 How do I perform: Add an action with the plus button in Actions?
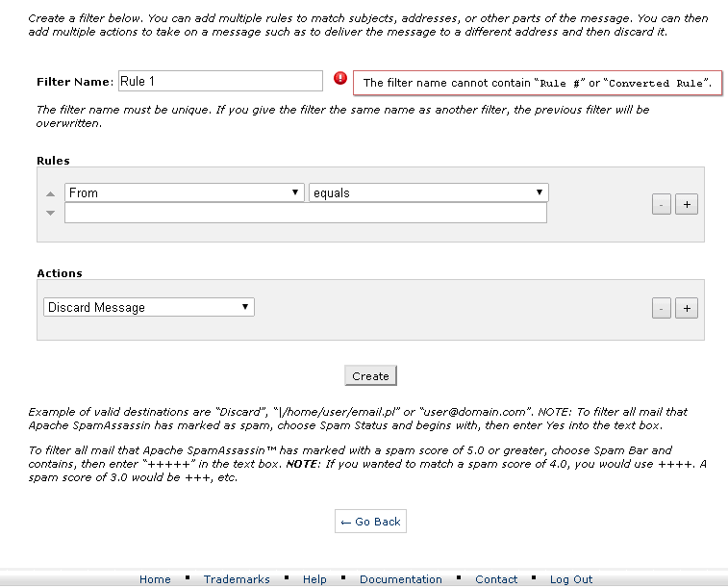(x=687, y=308)
